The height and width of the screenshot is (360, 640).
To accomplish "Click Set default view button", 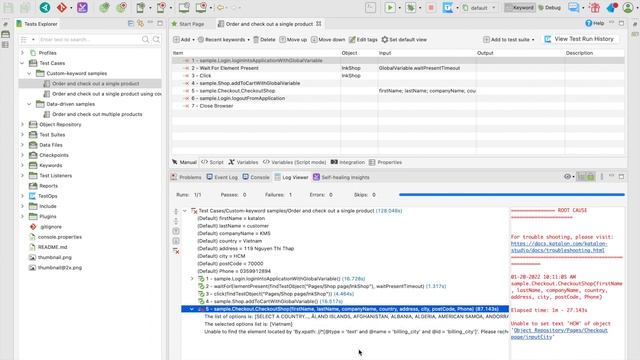I will 404,40.
